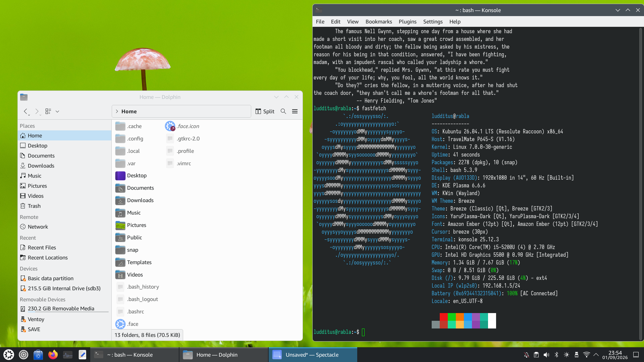The width and height of the screenshot is (644, 362).
Task: Expand the hidden system tray icons arrow
Action: (596, 355)
